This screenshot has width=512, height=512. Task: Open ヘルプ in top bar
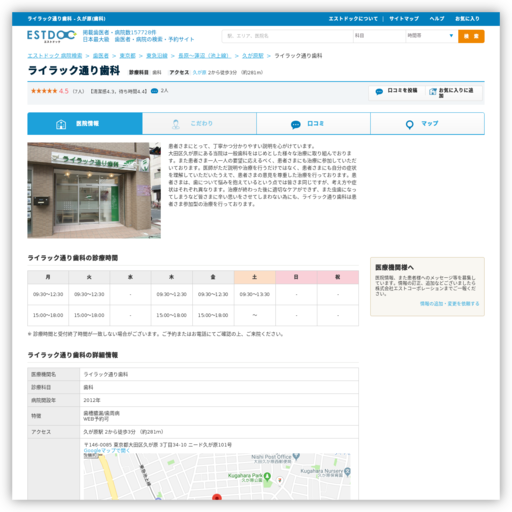pos(437,19)
